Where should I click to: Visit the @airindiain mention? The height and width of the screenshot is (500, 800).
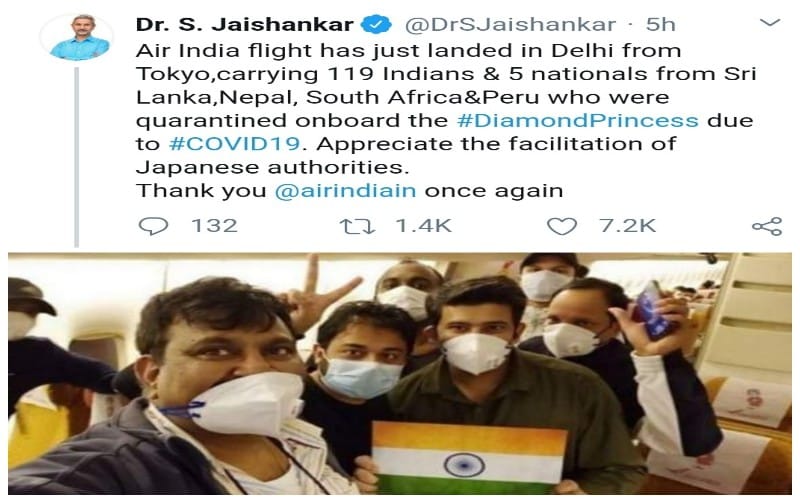click(x=345, y=191)
